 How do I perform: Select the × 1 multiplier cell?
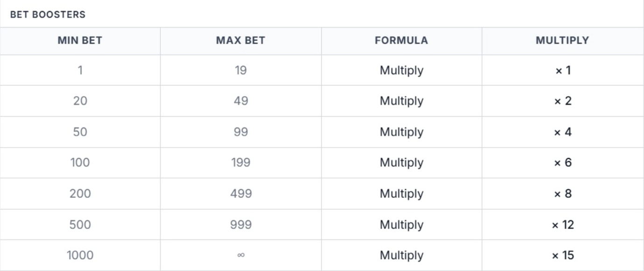[563, 71]
